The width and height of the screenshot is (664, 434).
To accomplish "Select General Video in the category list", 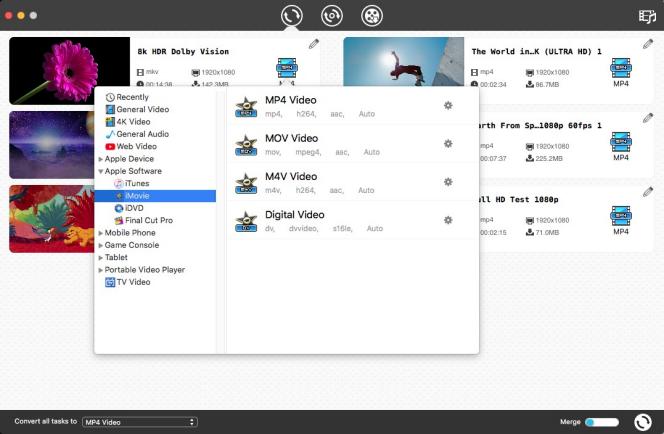I will point(142,109).
